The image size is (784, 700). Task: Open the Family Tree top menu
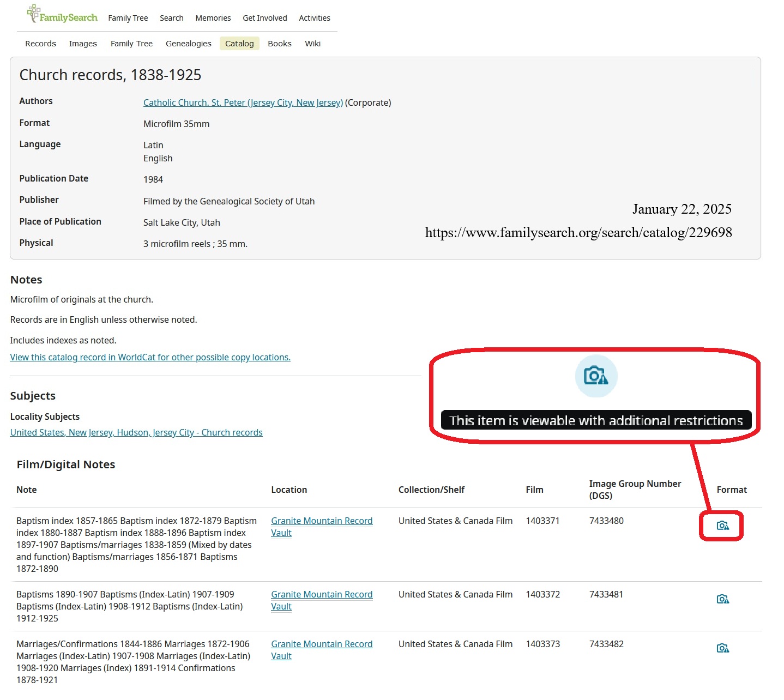pyautogui.click(x=128, y=18)
